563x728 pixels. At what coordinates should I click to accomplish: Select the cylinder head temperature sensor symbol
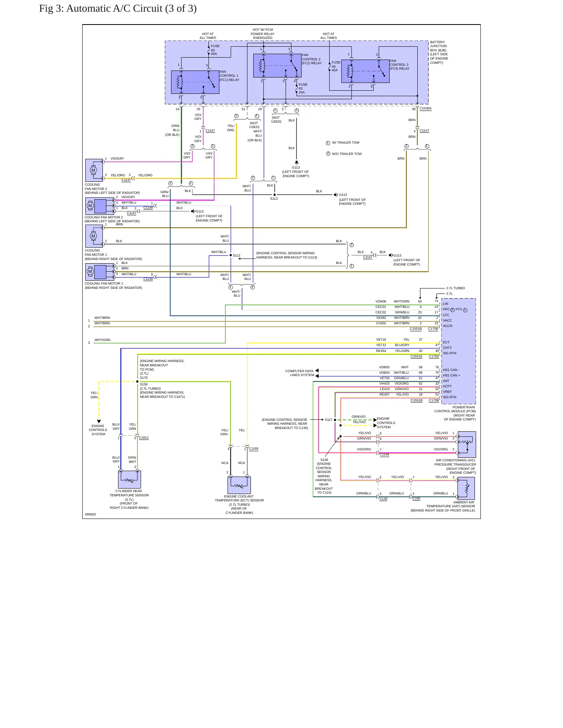coord(129,480)
